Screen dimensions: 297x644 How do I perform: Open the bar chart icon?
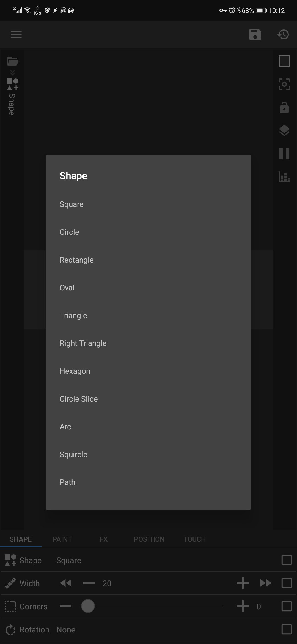(284, 177)
